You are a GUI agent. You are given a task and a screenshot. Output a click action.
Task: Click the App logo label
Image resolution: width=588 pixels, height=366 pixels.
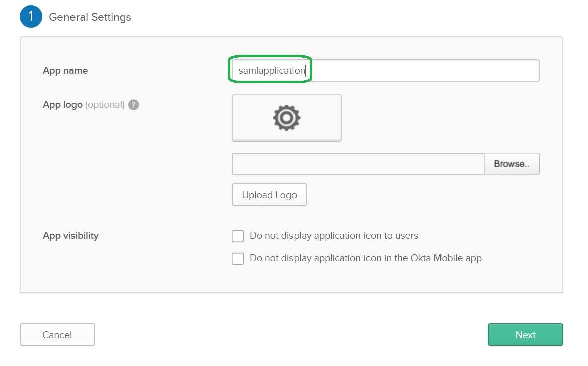click(x=62, y=105)
